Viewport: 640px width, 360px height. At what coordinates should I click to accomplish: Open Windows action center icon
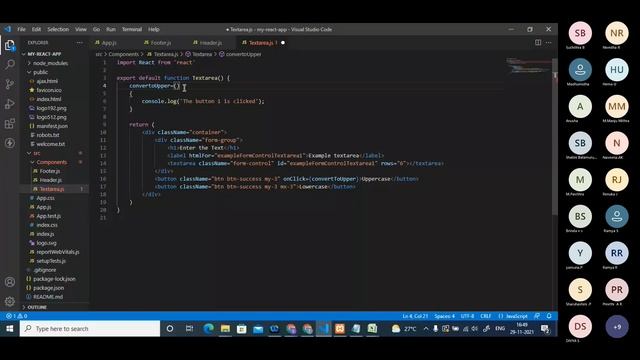coord(544,329)
